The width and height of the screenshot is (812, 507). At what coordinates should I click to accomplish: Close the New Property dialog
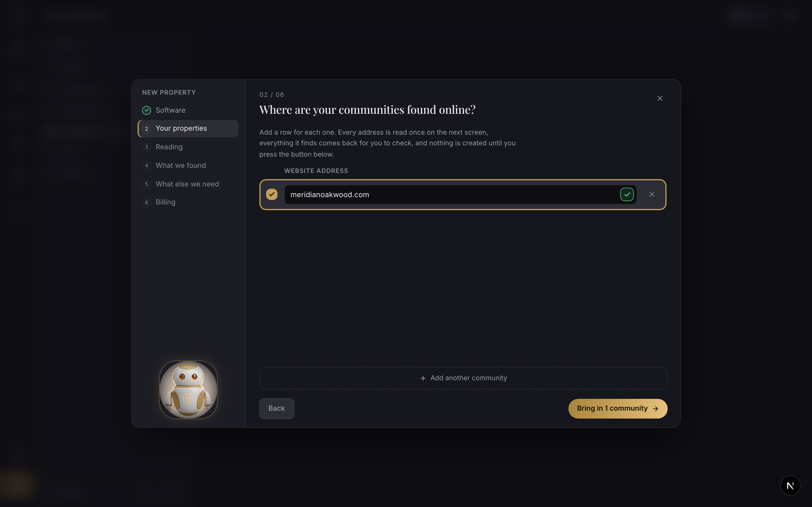(660, 98)
